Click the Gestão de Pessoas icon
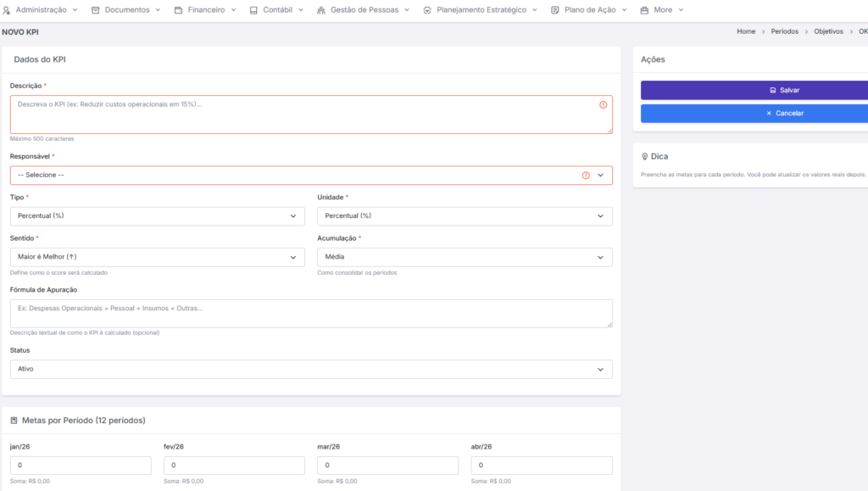The image size is (868, 491). point(321,10)
